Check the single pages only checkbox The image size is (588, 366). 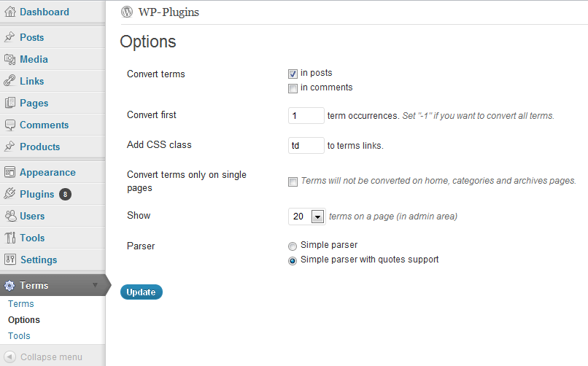coord(293,182)
